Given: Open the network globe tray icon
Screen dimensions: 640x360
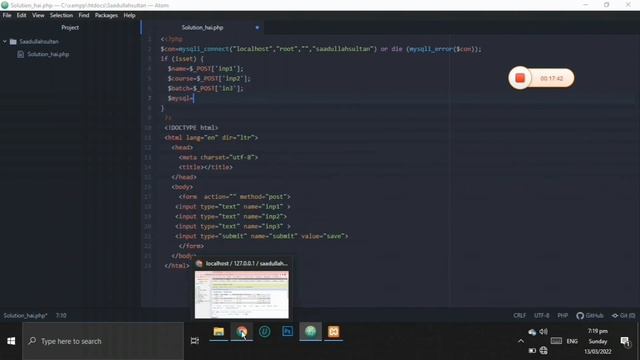Looking at the screenshot, I should click(544, 350).
